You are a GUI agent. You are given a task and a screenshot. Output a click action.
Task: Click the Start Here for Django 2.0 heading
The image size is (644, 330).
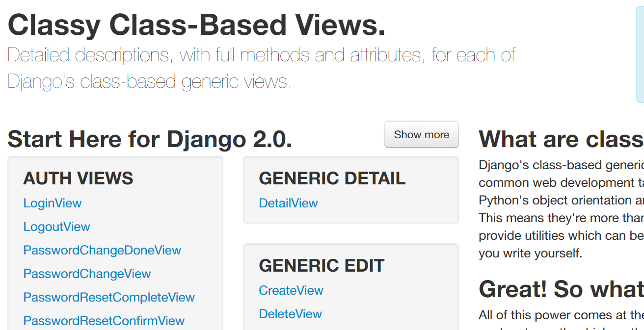[x=150, y=139]
